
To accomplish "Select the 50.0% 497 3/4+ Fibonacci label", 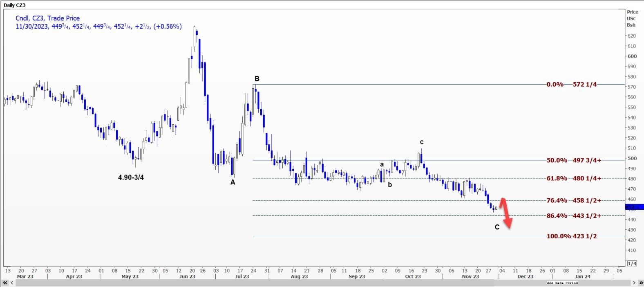I will click(x=574, y=160).
